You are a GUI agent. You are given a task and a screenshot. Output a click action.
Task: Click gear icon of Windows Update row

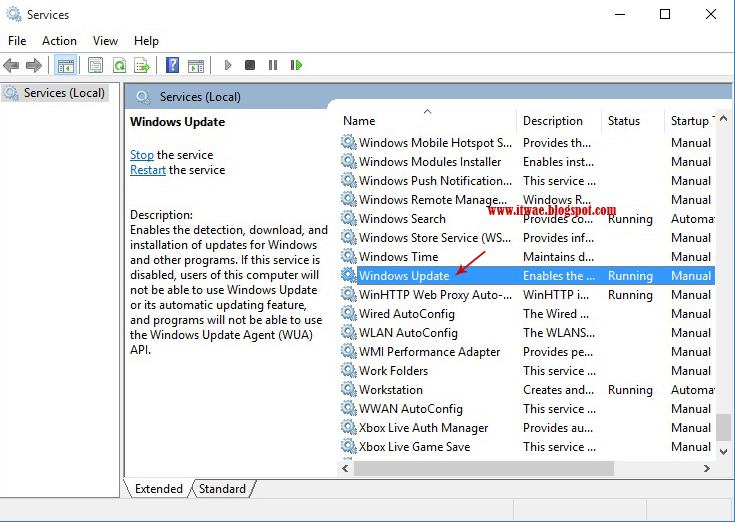click(x=348, y=275)
